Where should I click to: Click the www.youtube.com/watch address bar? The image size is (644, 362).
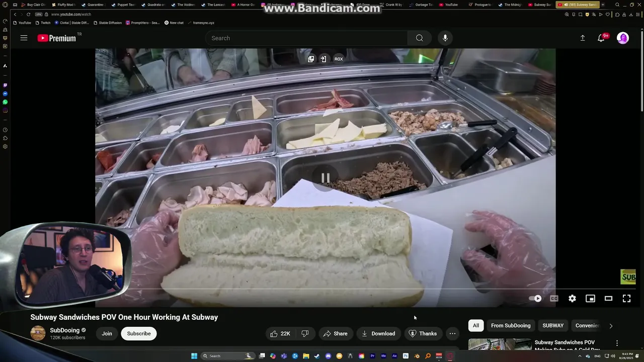click(x=71, y=15)
